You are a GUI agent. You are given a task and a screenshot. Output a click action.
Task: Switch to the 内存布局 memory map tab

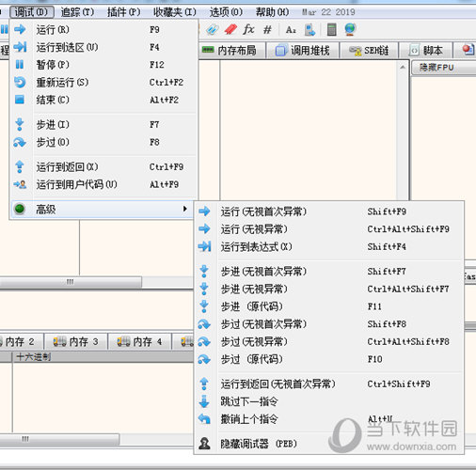[x=231, y=50]
